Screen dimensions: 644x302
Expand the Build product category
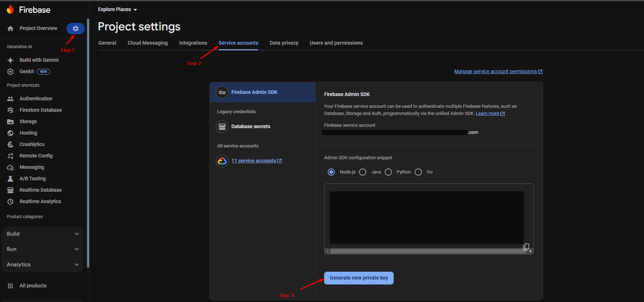pos(42,234)
